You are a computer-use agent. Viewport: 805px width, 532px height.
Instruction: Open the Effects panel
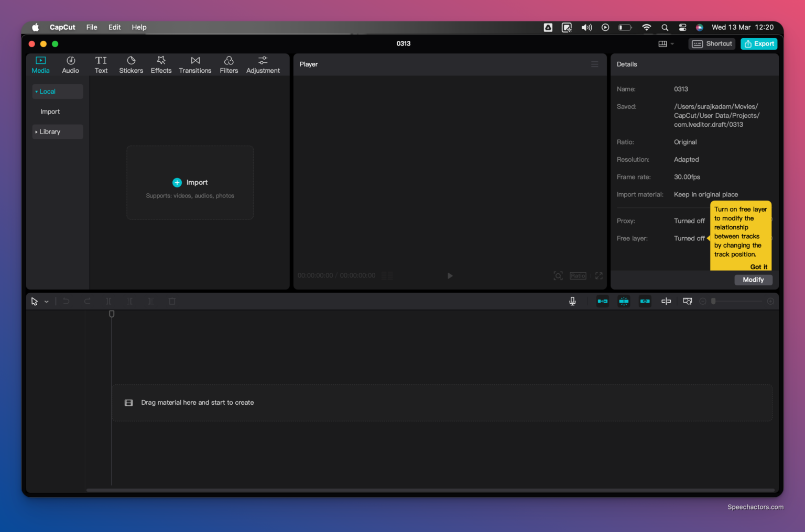161,64
